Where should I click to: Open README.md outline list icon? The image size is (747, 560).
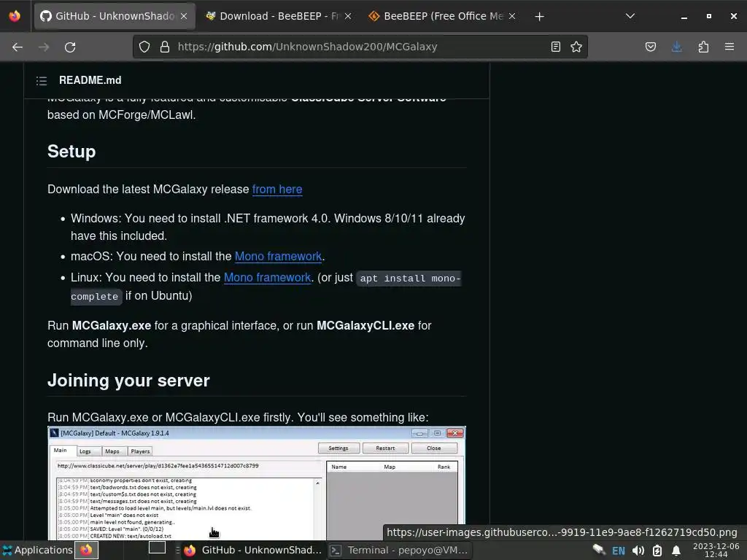click(x=42, y=80)
